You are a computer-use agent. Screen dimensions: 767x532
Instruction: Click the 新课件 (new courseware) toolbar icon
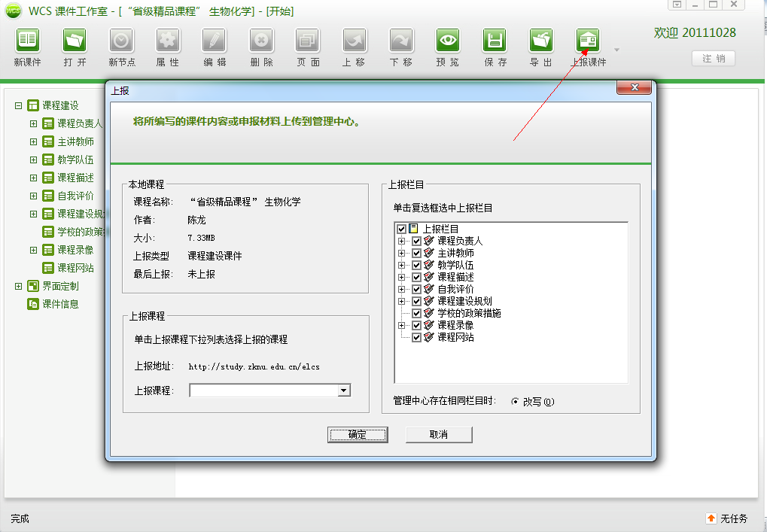click(x=28, y=41)
